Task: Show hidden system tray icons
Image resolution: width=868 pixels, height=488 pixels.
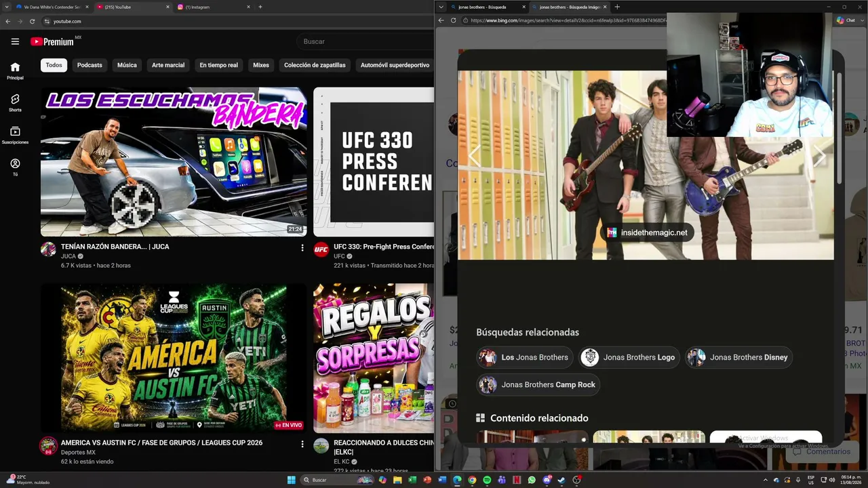Action: 766,480
